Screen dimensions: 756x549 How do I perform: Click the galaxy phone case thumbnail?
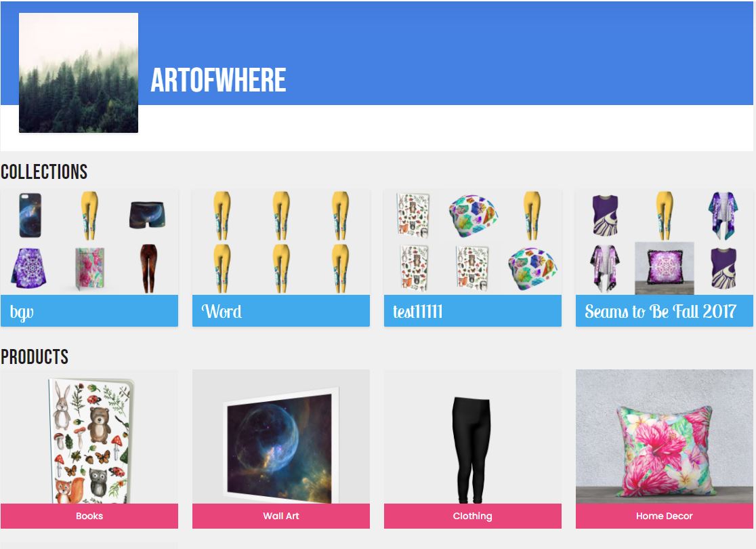30,215
